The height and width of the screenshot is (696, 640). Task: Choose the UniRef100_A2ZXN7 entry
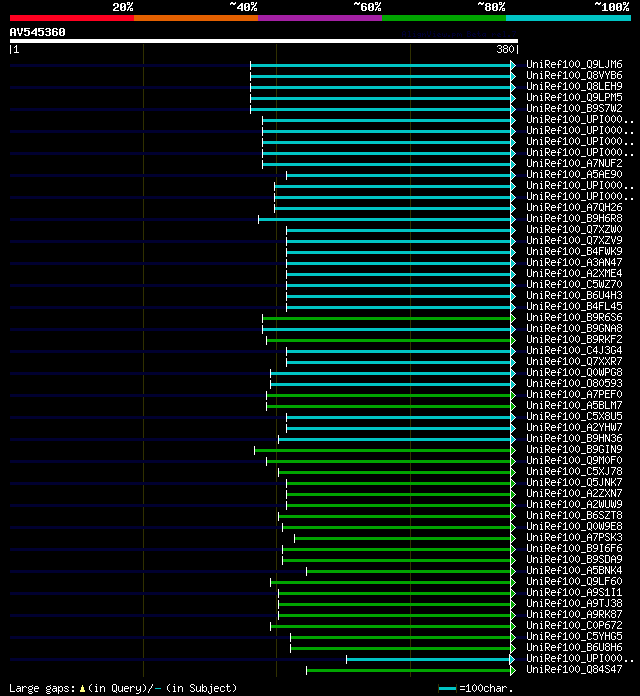(x=574, y=493)
